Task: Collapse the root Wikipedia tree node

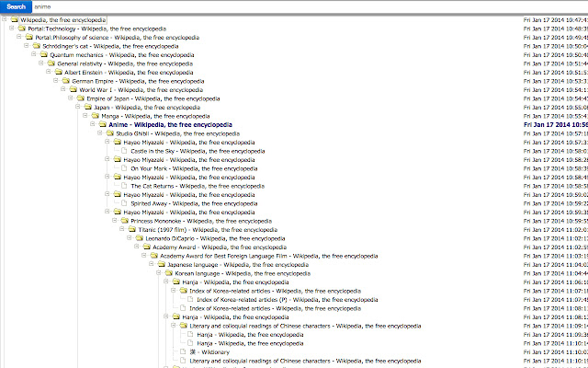Action: (5, 18)
